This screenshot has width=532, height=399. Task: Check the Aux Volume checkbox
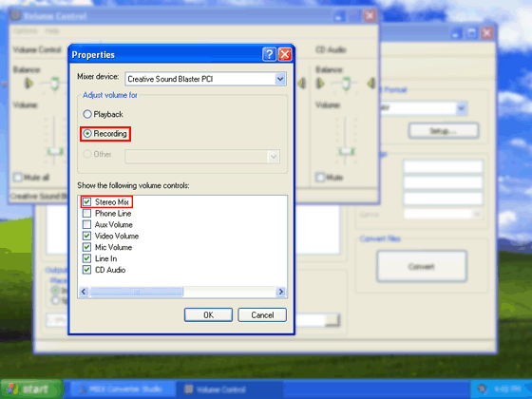86,224
